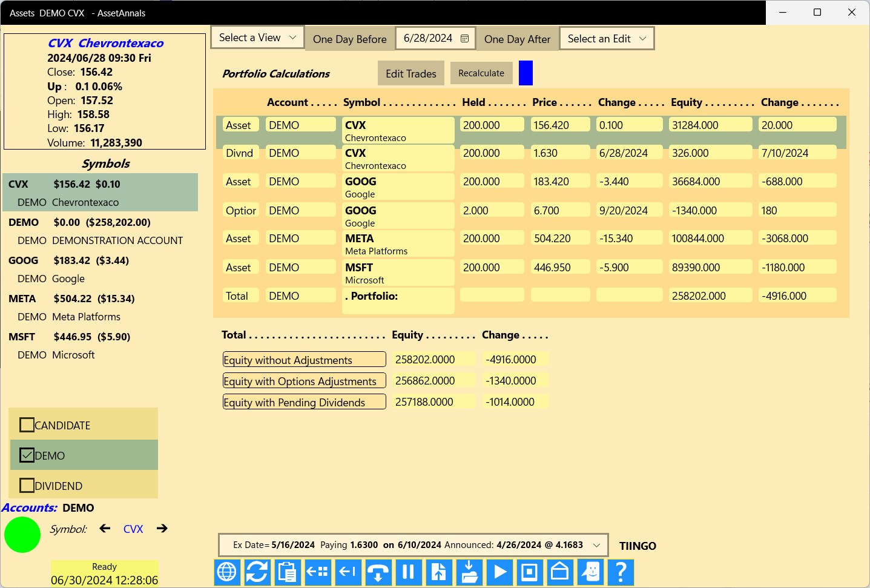Viewport: 870px width, 588px height.
Task: Click the Option row type cell
Action: (x=241, y=210)
